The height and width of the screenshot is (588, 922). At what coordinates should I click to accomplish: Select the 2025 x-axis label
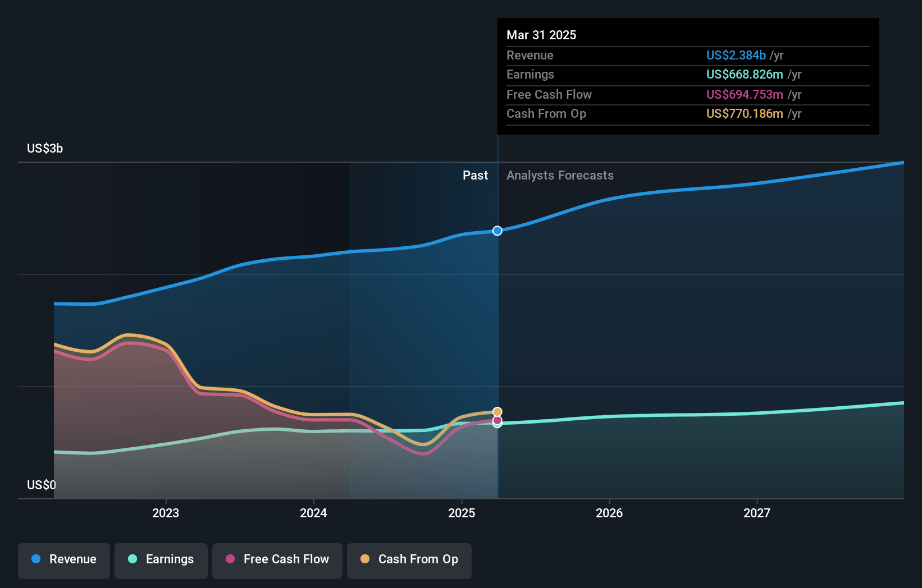[x=462, y=513]
